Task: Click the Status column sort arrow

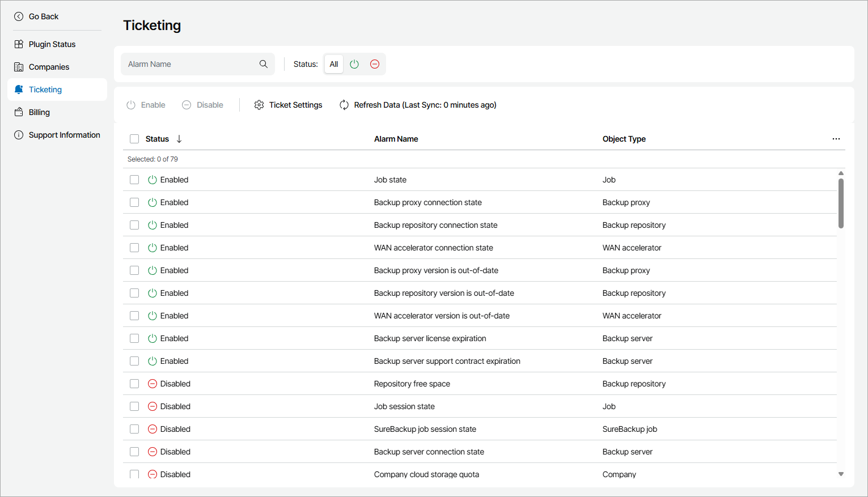Action: coord(179,139)
